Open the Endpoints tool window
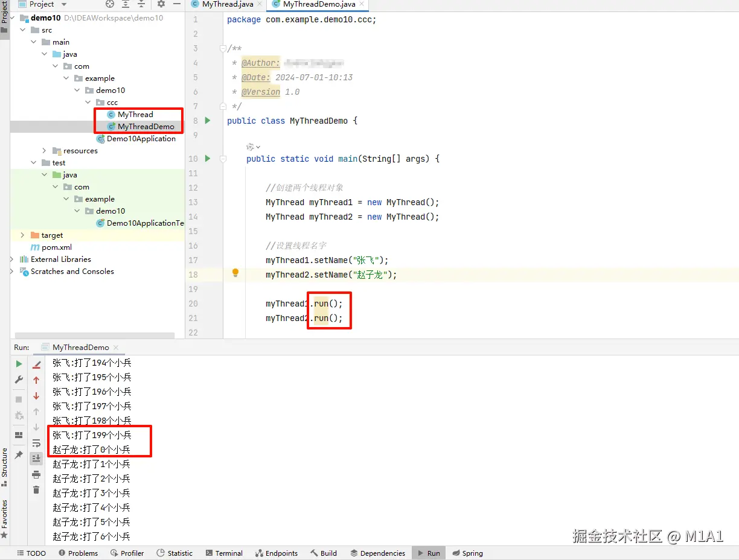The height and width of the screenshot is (560, 739). coord(277,553)
